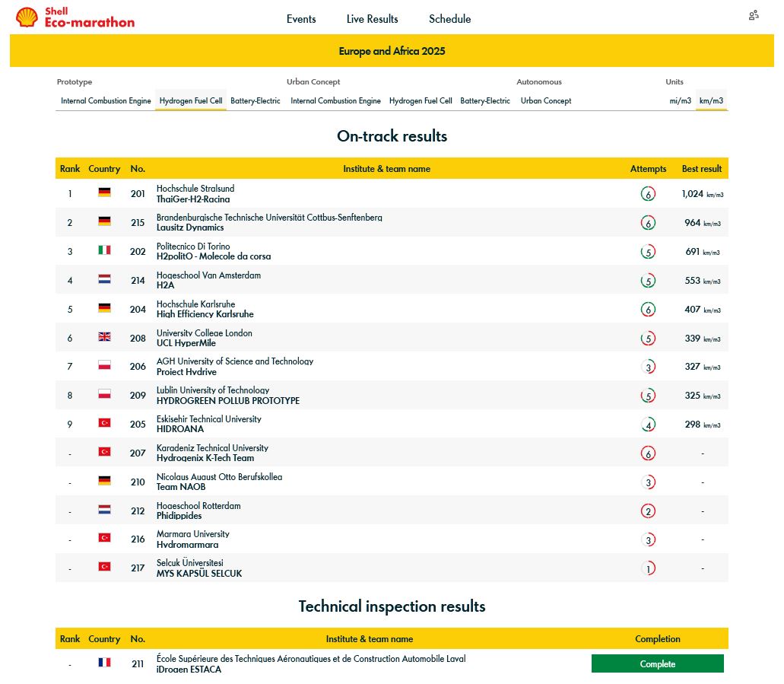Click the Dutch flag for Phidippides
784x684 pixels.
(104, 511)
